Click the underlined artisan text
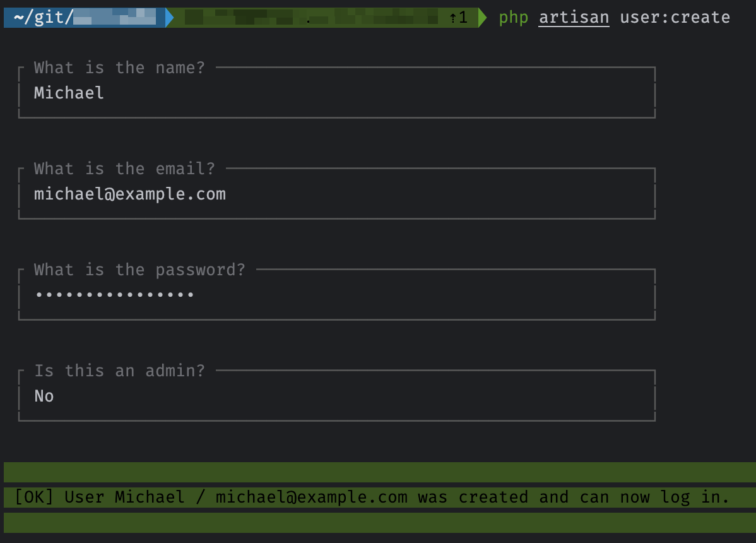The height and width of the screenshot is (543, 756). pyautogui.click(x=573, y=17)
